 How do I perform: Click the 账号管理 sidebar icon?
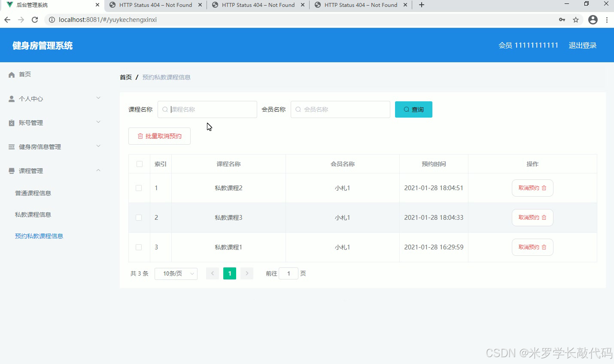click(12, 123)
